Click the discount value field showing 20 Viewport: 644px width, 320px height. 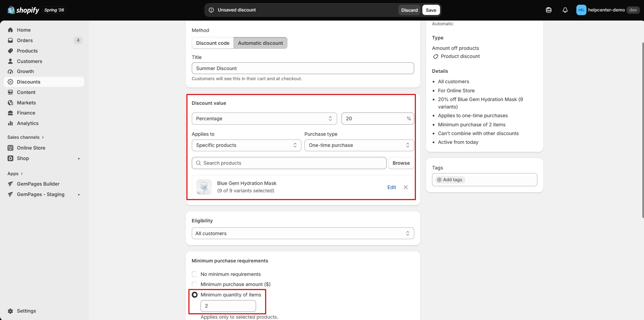pyautogui.click(x=378, y=119)
